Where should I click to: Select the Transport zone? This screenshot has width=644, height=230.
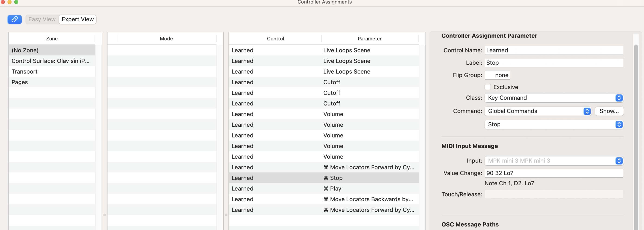[x=25, y=72]
